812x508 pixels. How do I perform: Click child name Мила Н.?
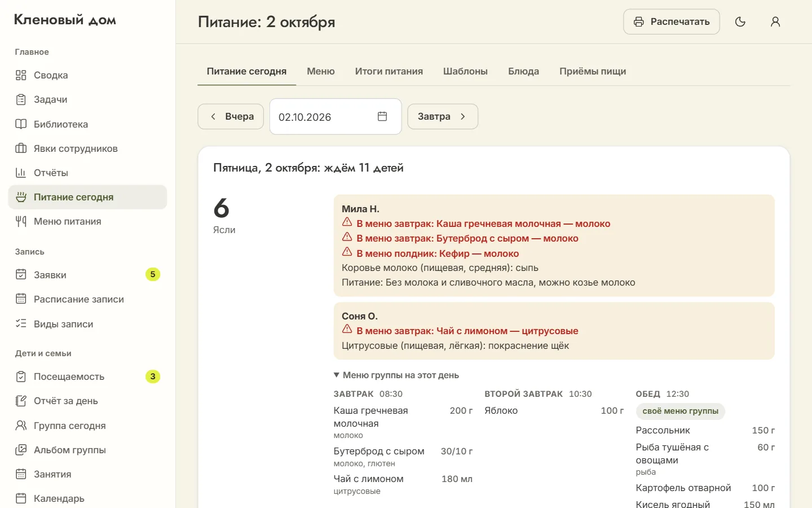360,209
